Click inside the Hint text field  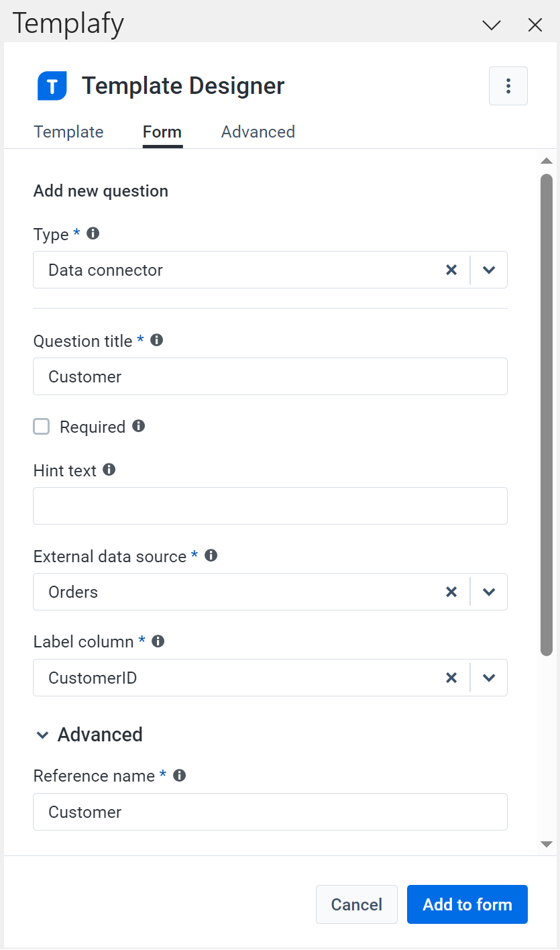coord(268,505)
